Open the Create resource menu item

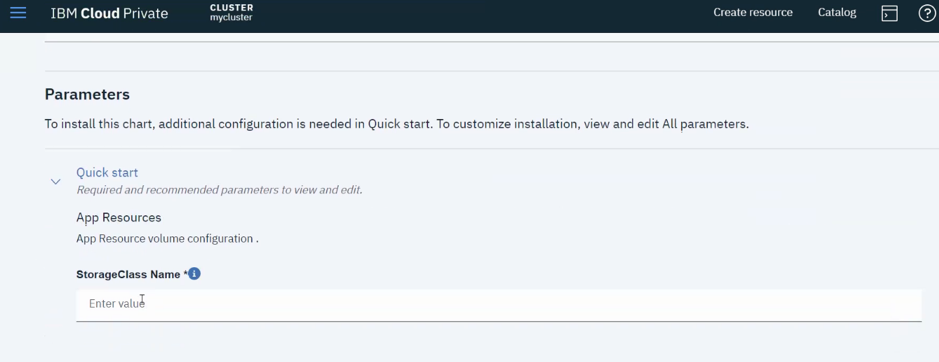click(x=753, y=13)
